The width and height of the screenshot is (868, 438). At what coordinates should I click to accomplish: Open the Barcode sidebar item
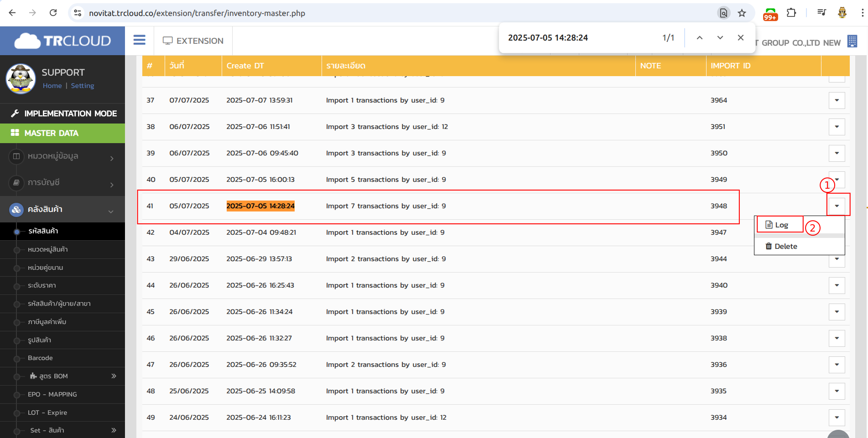40,358
